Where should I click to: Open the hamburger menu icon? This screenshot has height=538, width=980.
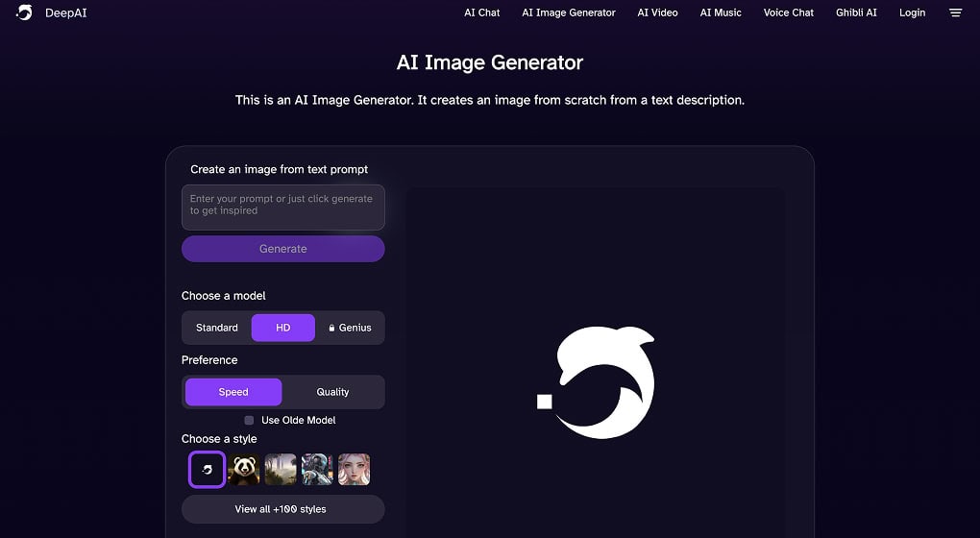pyautogui.click(x=955, y=12)
